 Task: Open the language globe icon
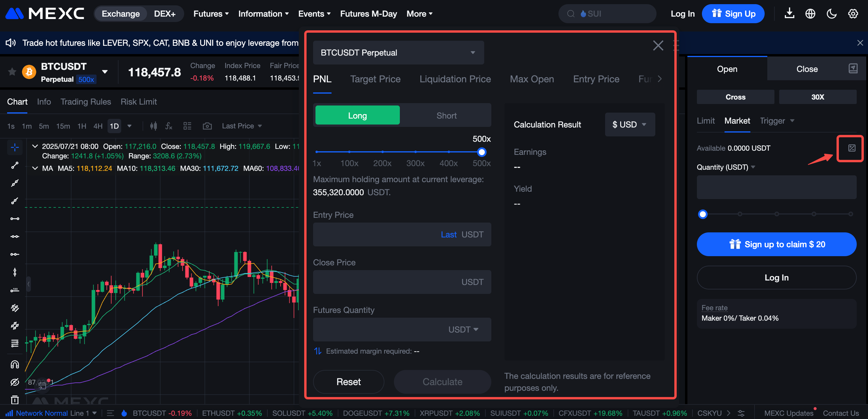point(810,14)
